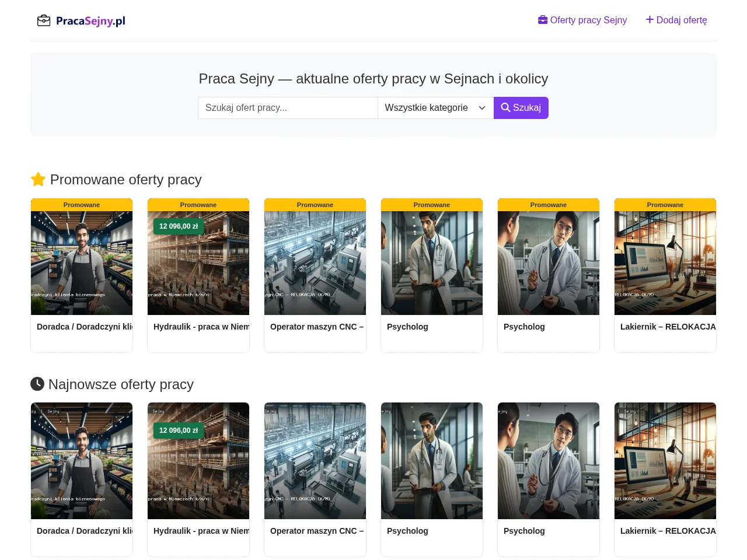This screenshot has width=747, height=560.
Task: Open newest Lakiernik – RELOKACJA image
Action: pos(665,461)
